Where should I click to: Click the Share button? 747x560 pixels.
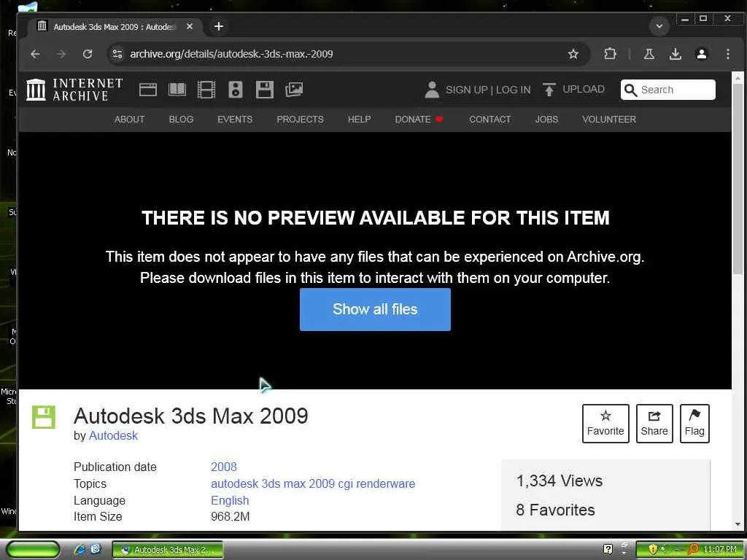coord(654,424)
